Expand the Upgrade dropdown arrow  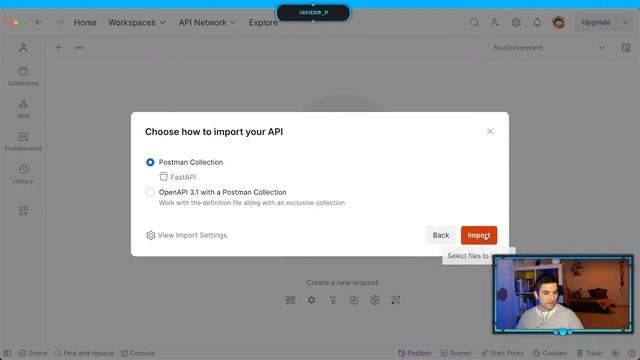625,22
